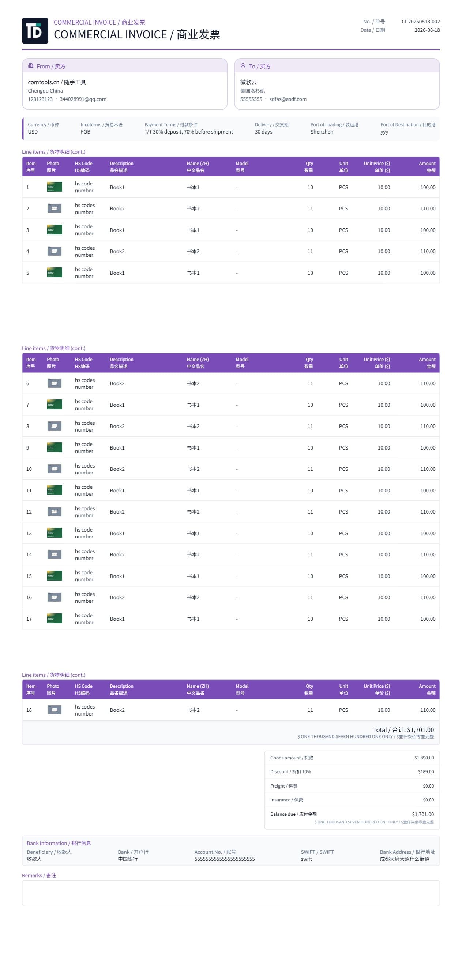Click the amount 110.00 in row 12

[428, 512]
